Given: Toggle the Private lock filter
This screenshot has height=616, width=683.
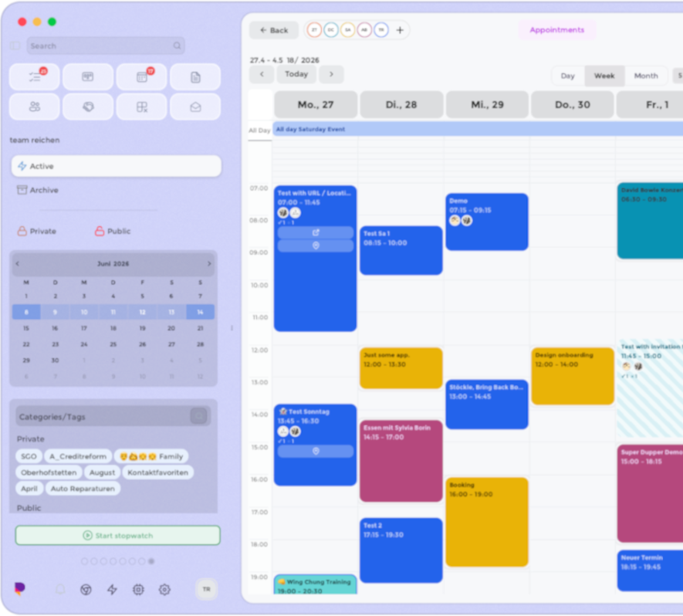Looking at the screenshot, I should click(x=37, y=232).
